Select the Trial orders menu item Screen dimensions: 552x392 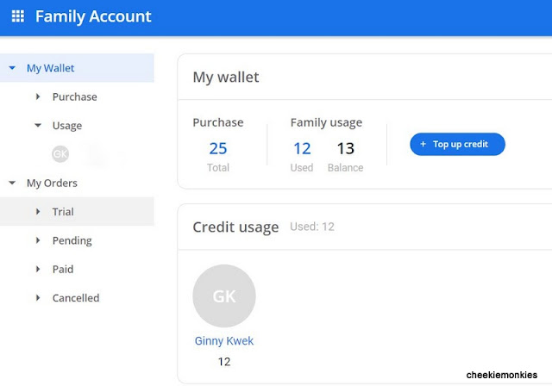pos(63,212)
